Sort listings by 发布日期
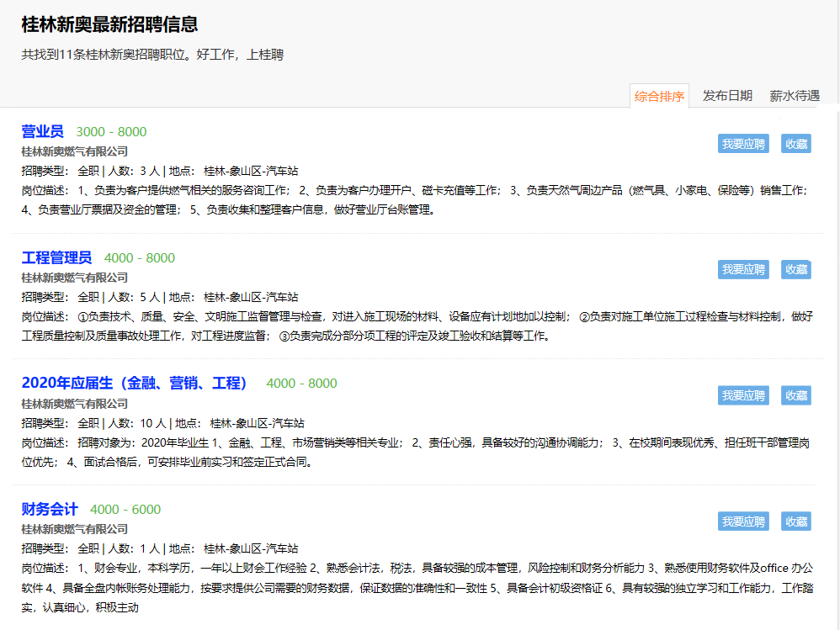The image size is (840, 630). (727, 96)
